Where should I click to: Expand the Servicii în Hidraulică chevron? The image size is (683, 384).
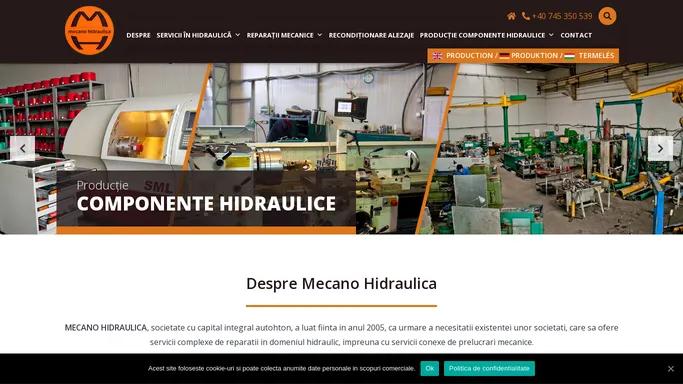pos(238,35)
